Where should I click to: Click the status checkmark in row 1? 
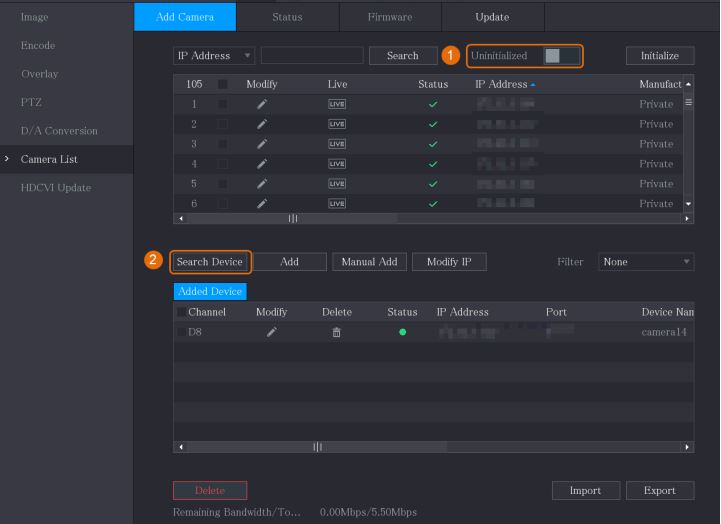(x=433, y=104)
